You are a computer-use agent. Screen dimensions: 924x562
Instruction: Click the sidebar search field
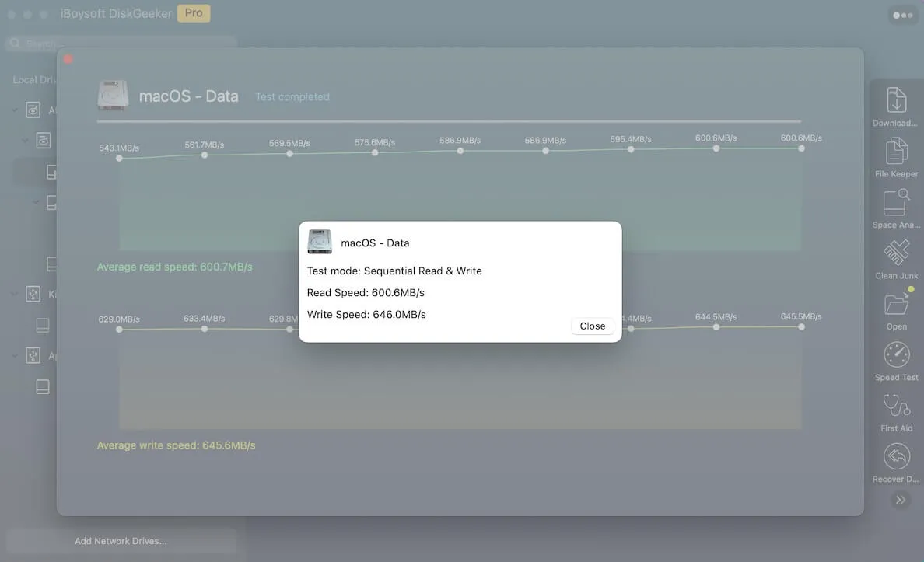(x=121, y=44)
